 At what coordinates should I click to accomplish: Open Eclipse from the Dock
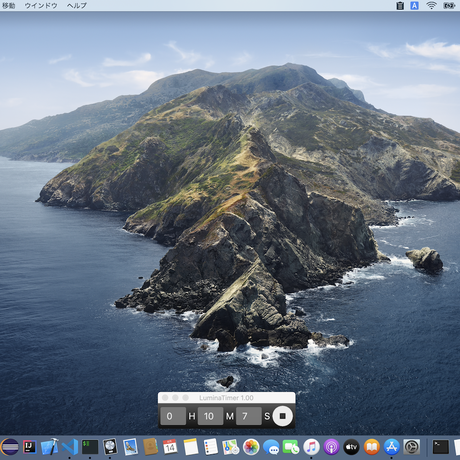(x=10, y=447)
